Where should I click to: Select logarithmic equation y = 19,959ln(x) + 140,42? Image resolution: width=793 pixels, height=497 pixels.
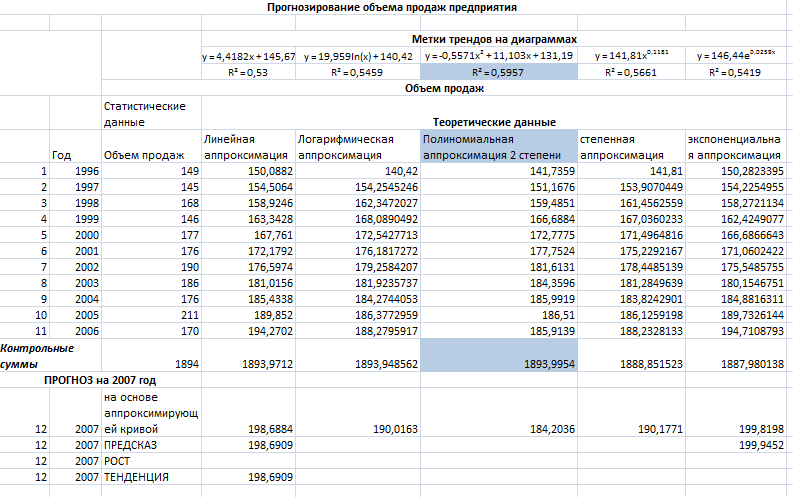tap(358, 56)
